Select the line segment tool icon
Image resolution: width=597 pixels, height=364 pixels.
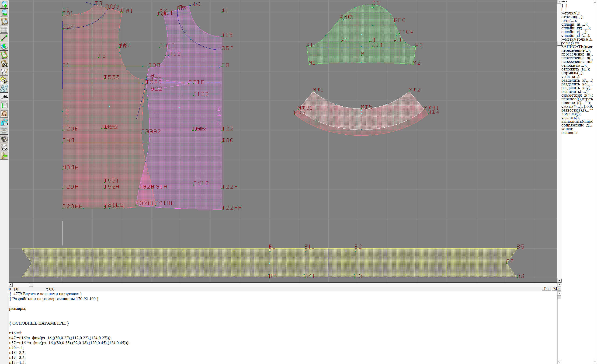[4, 38]
